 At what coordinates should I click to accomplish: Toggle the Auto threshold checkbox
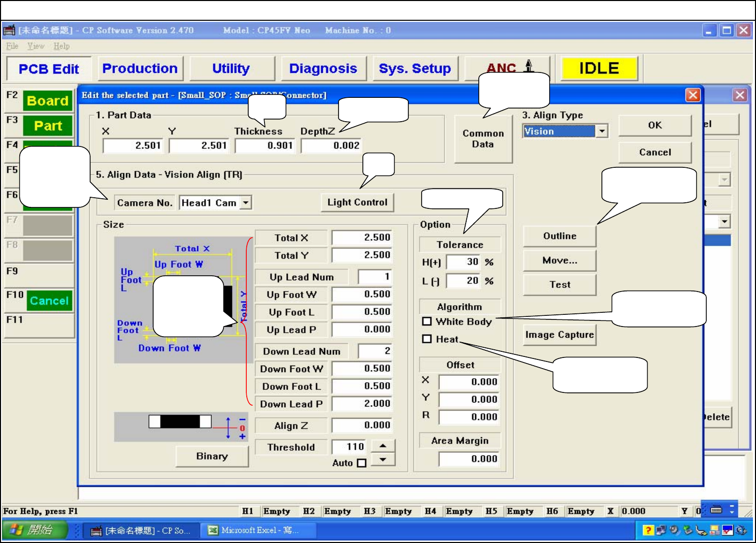point(361,463)
